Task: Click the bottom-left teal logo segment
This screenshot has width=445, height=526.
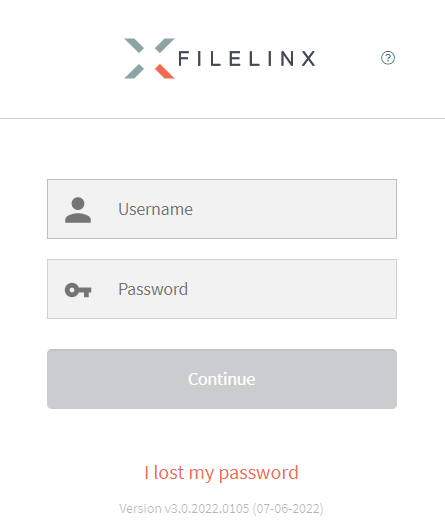Action: coord(134,71)
